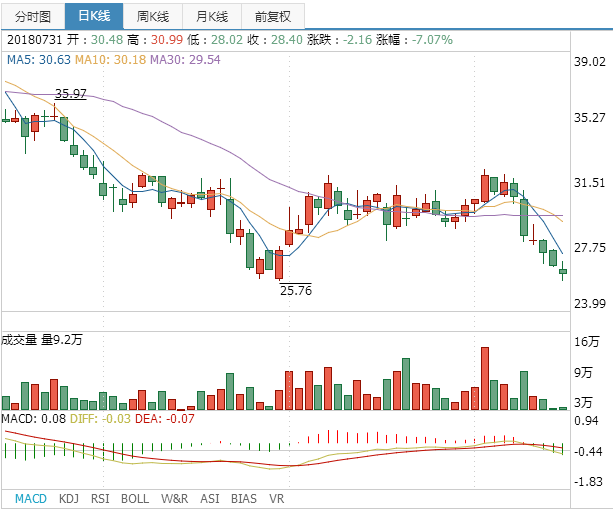
Task: Click the MA5: 30.63 legend
Action: pos(39,60)
